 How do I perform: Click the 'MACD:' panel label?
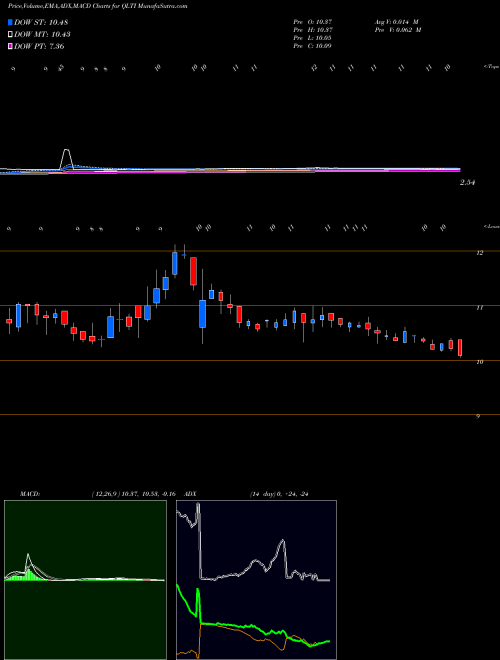pyautogui.click(x=30, y=494)
